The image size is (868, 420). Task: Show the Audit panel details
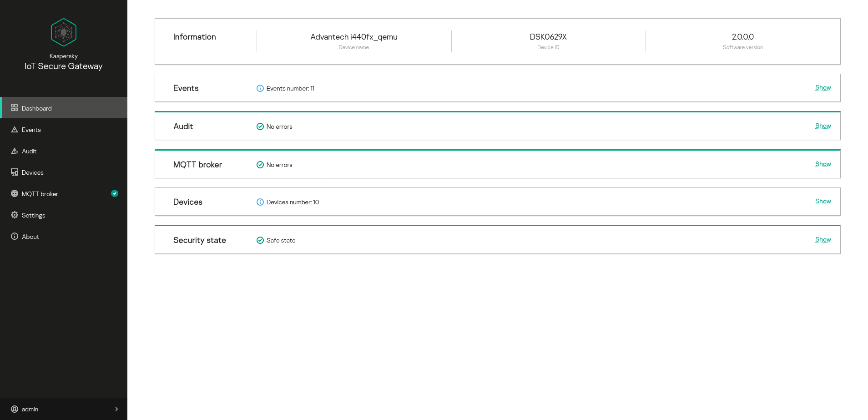[823, 126]
